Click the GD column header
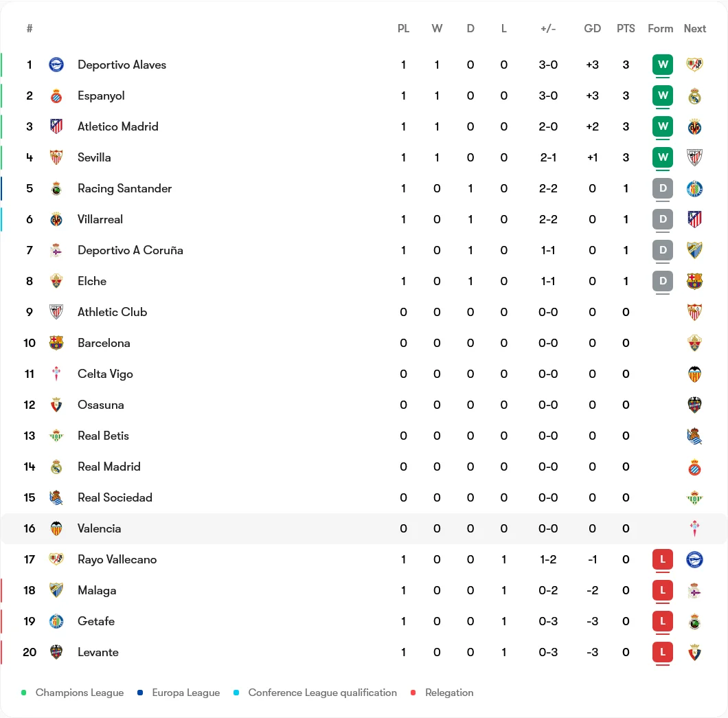 (593, 28)
